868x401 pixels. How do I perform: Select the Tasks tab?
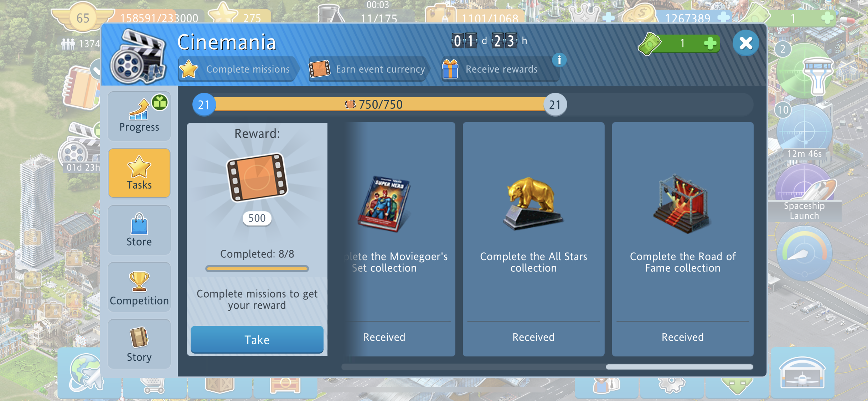(139, 173)
